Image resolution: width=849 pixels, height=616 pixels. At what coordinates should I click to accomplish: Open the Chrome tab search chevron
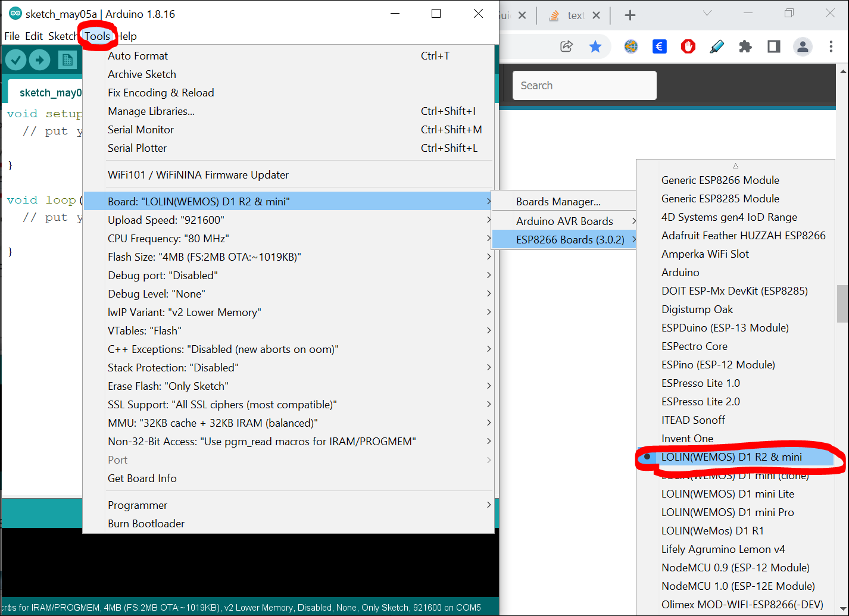[707, 13]
